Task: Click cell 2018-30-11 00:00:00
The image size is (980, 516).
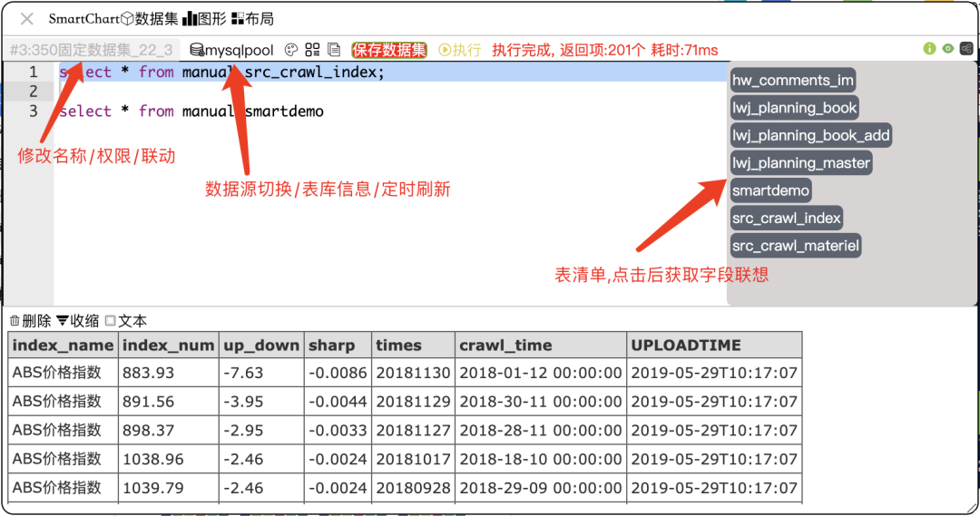Action: point(541,402)
